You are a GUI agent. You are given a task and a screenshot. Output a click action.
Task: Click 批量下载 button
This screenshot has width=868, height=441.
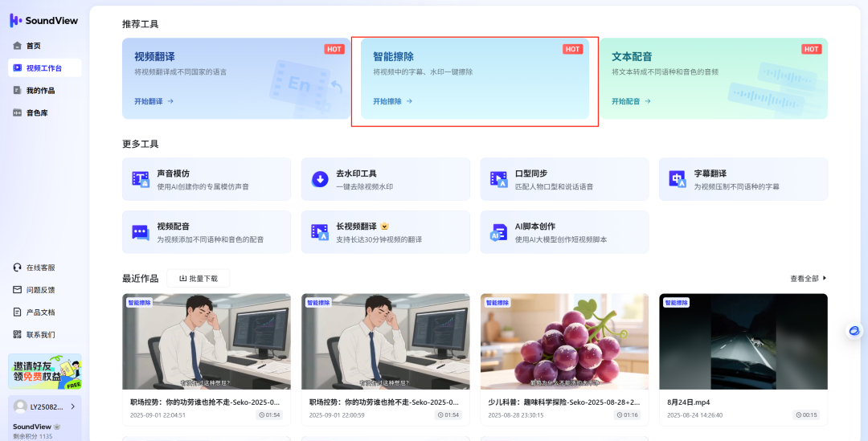[199, 278]
